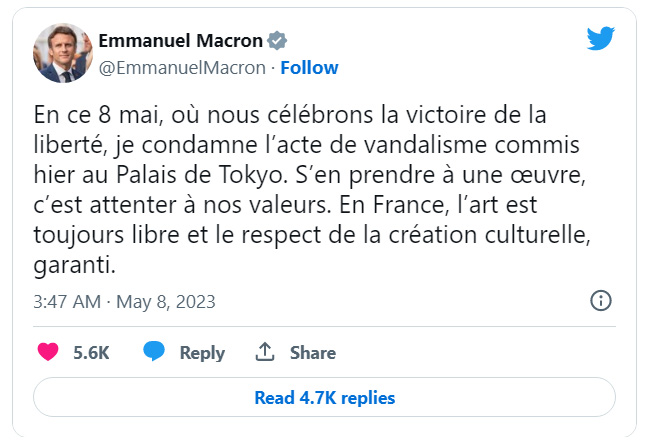
Task: Click the Share text label
Action: click(313, 353)
